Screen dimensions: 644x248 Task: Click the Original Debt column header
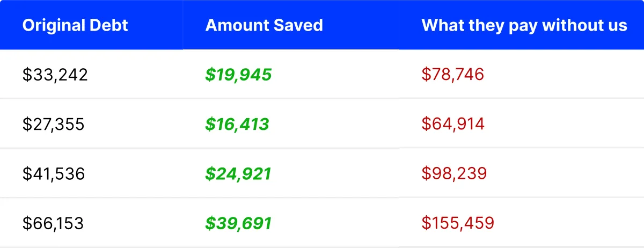(75, 25)
